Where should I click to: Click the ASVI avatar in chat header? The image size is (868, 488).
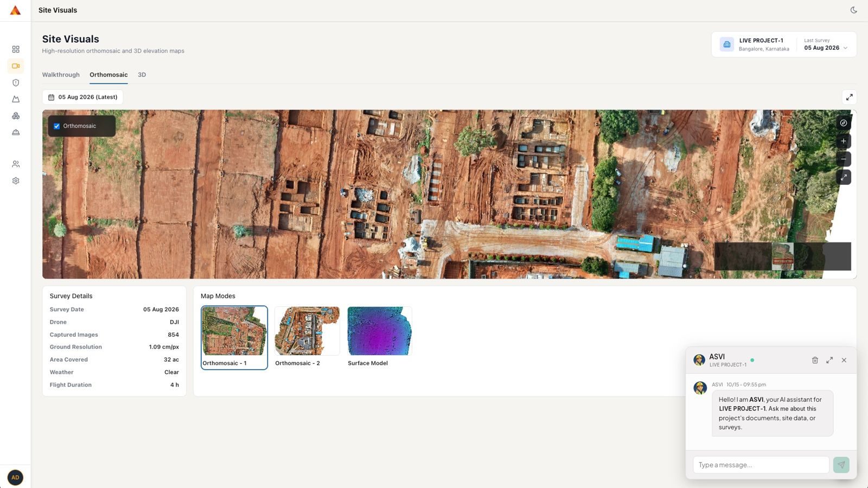click(699, 360)
